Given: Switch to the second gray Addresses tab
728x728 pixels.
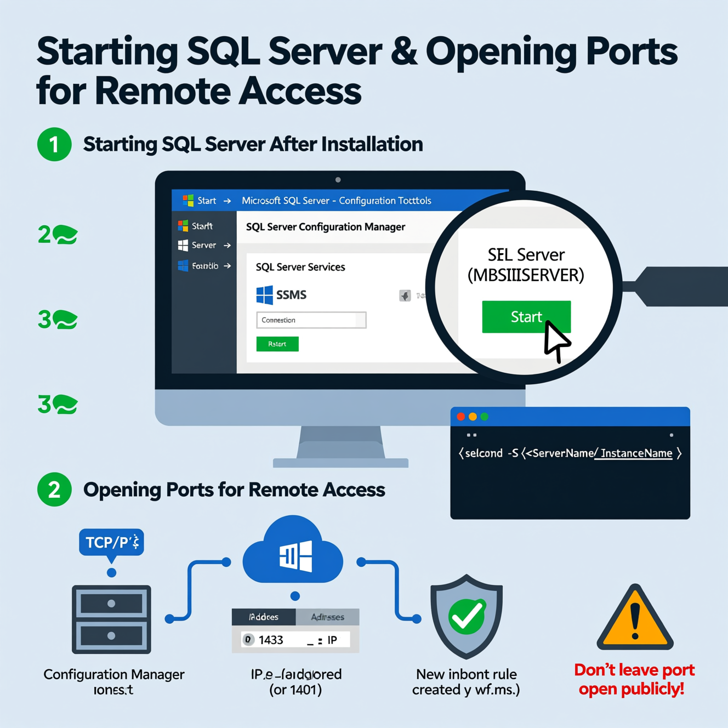Looking at the screenshot, I should (x=327, y=617).
